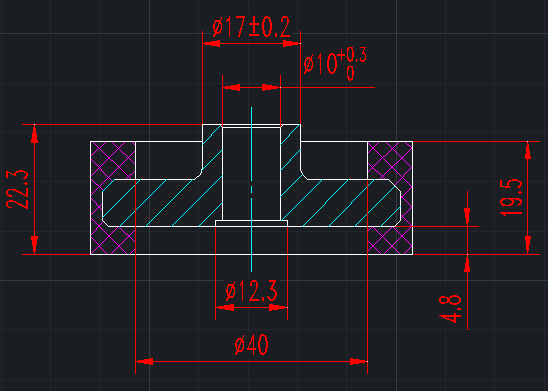Select the ø12.3 dimension text
The image size is (548, 391).
(252, 291)
